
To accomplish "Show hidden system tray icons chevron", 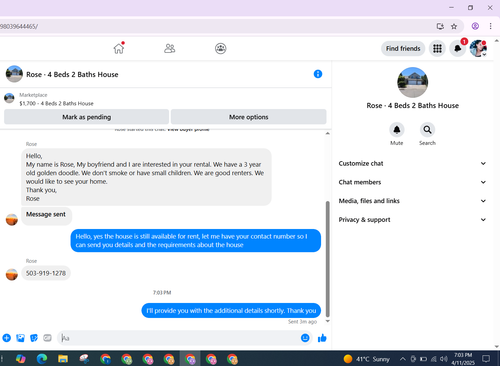I will pyautogui.click(x=403, y=359).
